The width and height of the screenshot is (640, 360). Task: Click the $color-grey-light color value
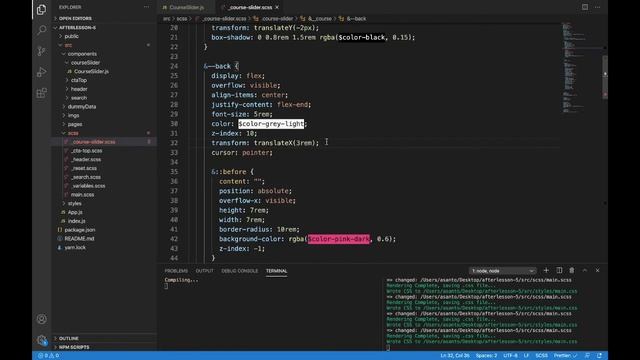tap(271, 124)
